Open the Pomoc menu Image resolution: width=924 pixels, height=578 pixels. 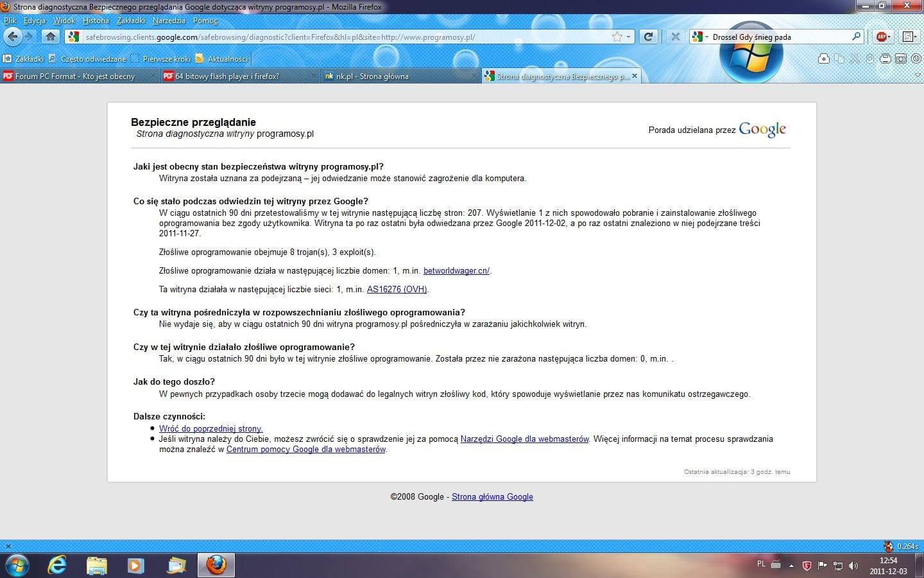tap(205, 21)
